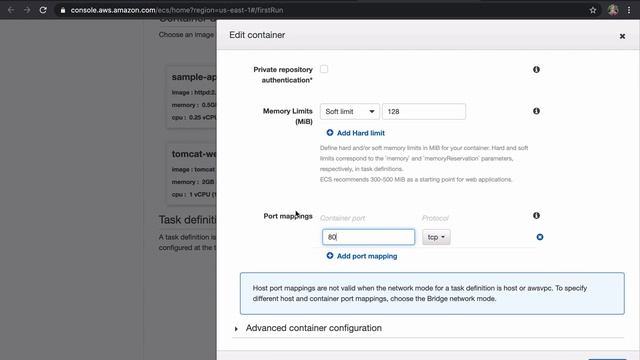The image size is (640, 360).
Task: Open the Soft limit dropdown
Action: pyautogui.click(x=350, y=111)
